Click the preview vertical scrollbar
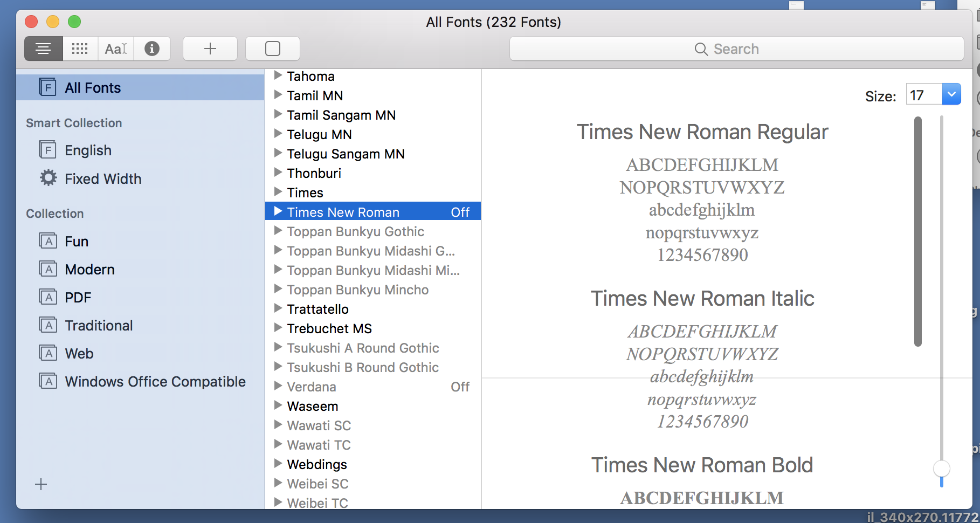The image size is (980, 523). pyautogui.click(x=918, y=232)
